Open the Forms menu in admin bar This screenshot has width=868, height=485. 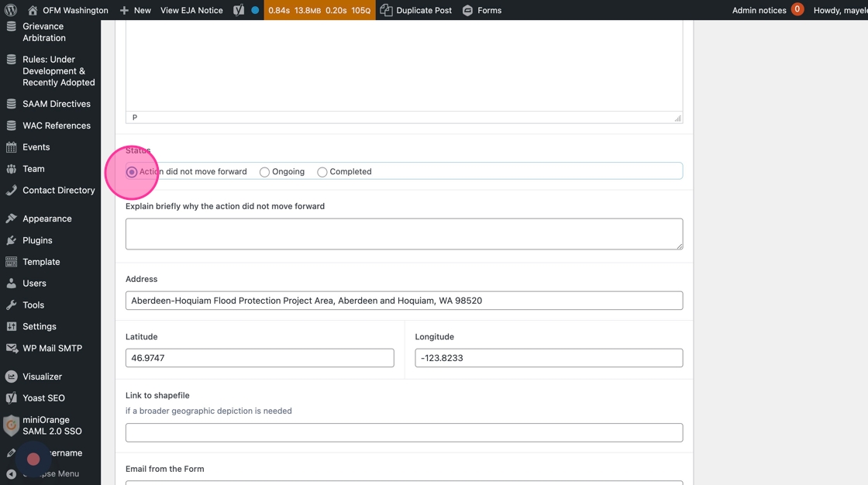(x=481, y=10)
